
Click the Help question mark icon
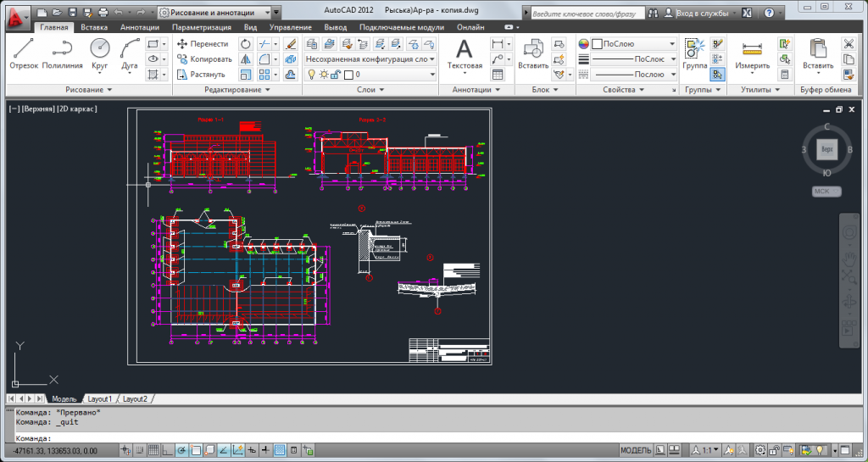tap(769, 13)
